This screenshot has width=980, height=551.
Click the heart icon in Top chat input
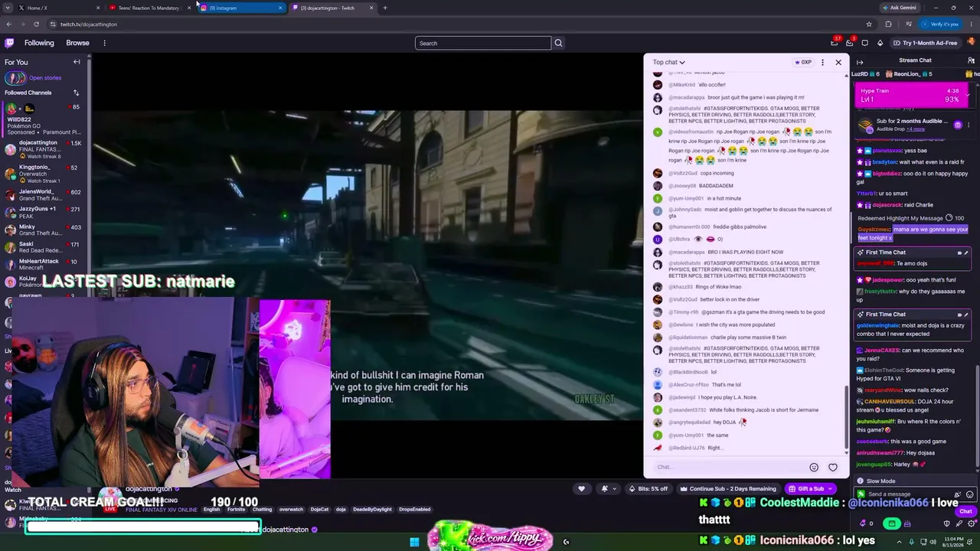point(833,467)
